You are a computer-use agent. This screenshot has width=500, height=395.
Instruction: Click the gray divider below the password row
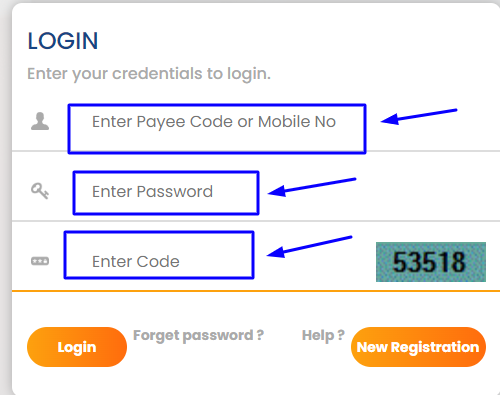256,221
